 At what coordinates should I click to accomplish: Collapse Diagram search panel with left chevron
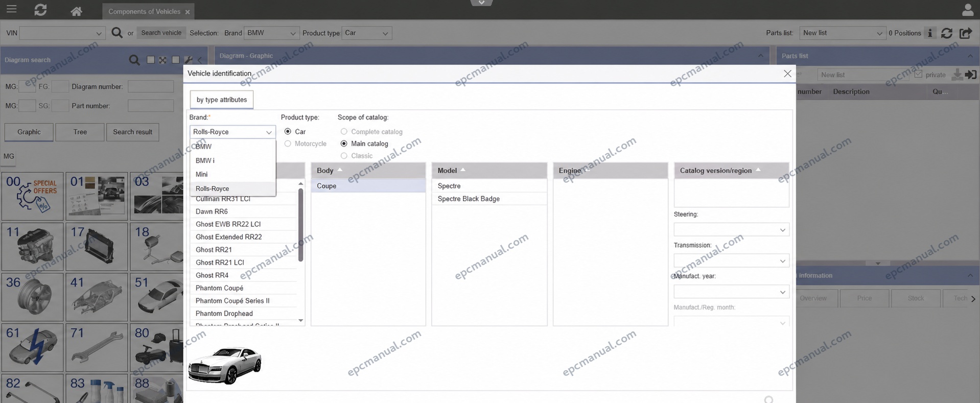coord(200,60)
